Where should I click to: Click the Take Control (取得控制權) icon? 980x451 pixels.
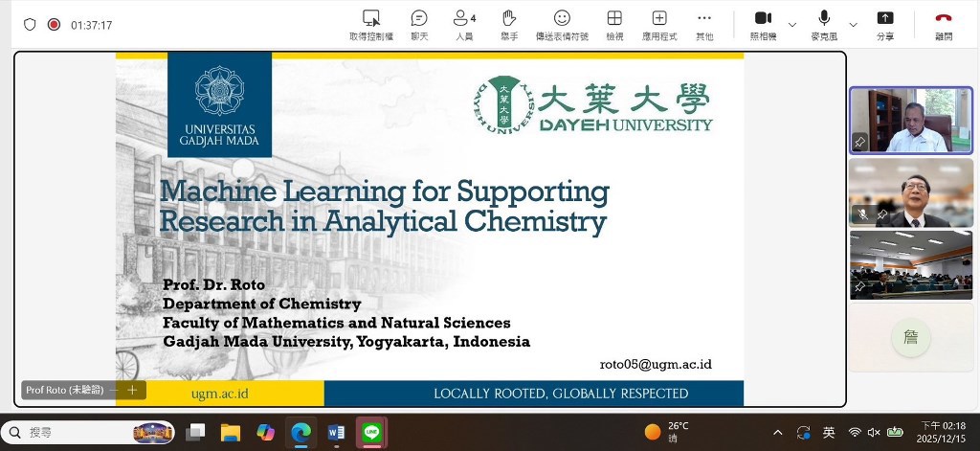(x=370, y=18)
